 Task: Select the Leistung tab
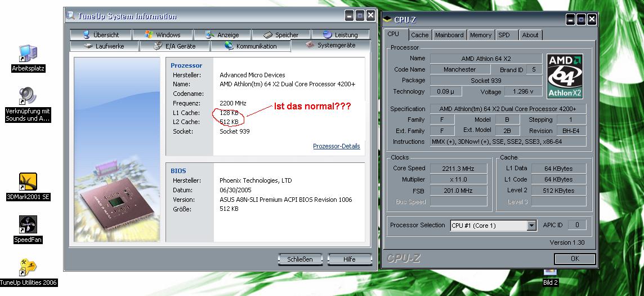341,35
